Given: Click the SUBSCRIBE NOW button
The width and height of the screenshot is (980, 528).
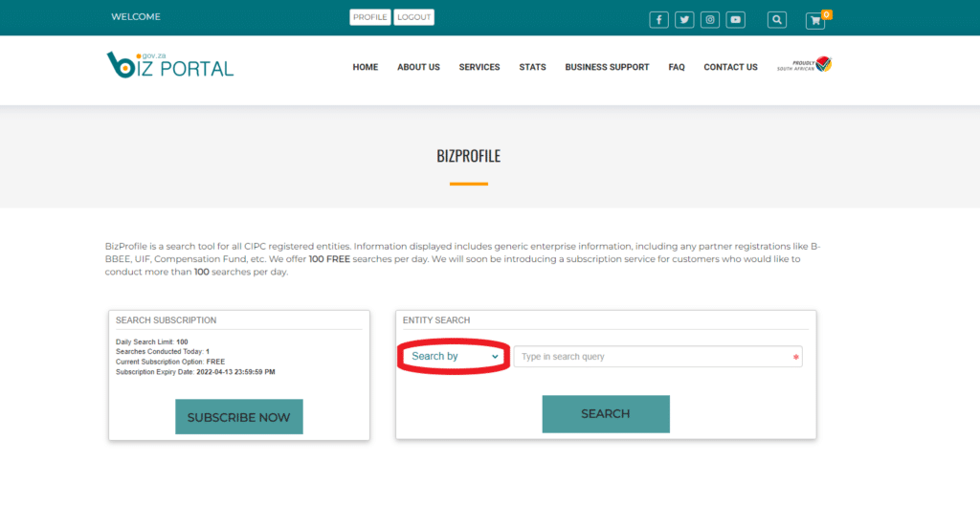Looking at the screenshot, I should 238,417.
